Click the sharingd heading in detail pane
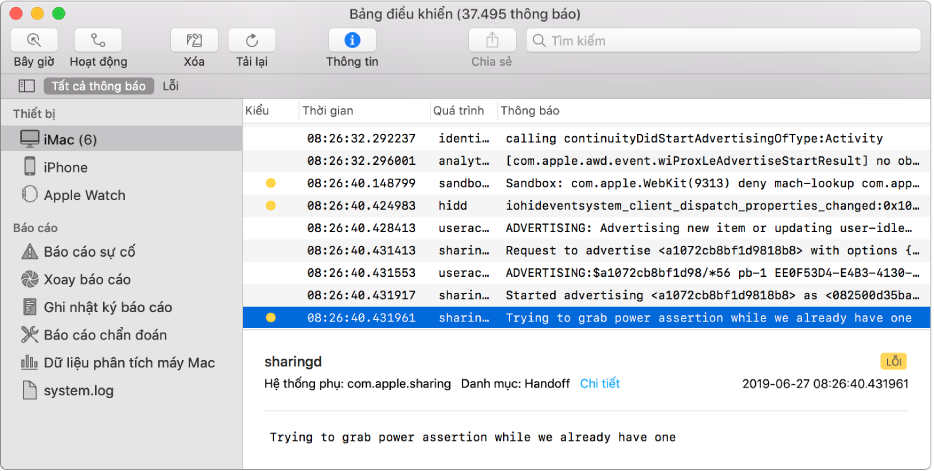 tap(292, 361)
